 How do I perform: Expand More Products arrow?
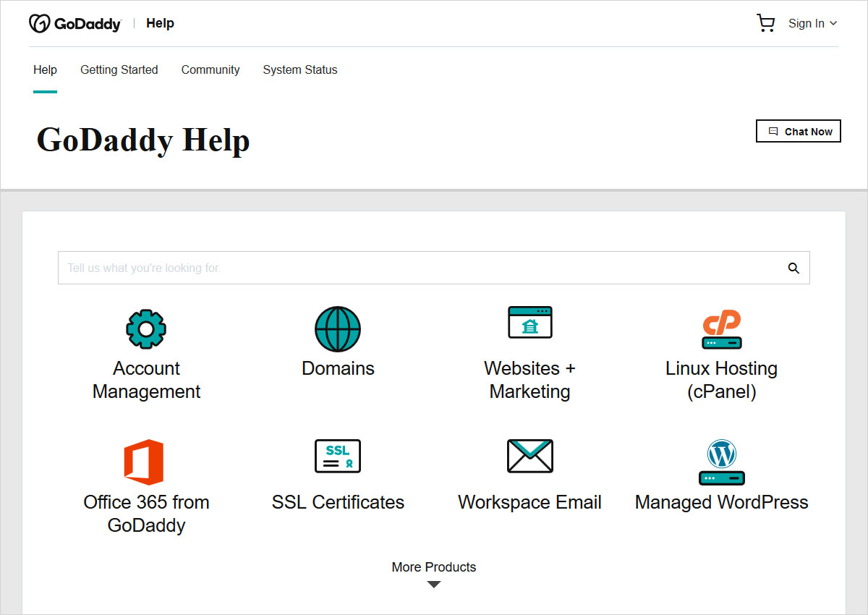[434, 585]
